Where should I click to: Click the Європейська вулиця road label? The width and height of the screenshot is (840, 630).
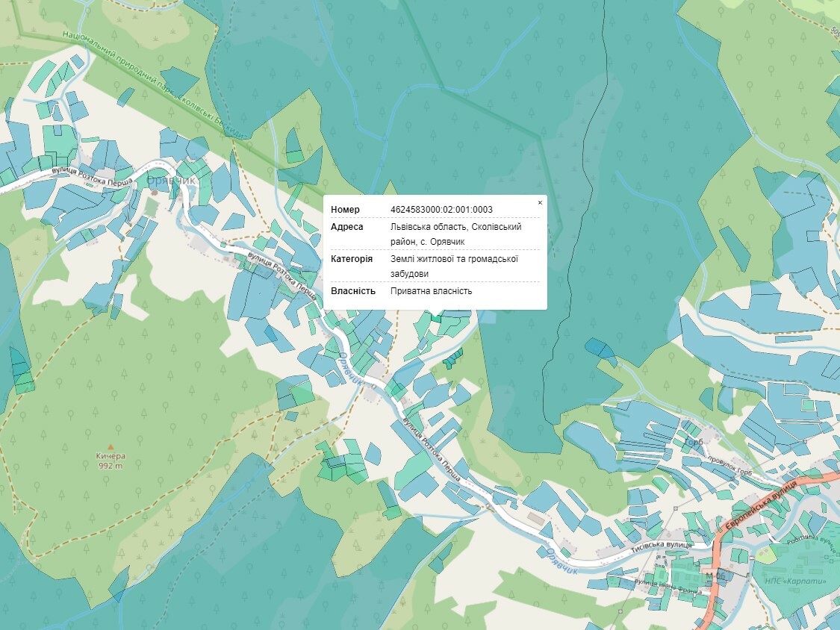(762, 505)
